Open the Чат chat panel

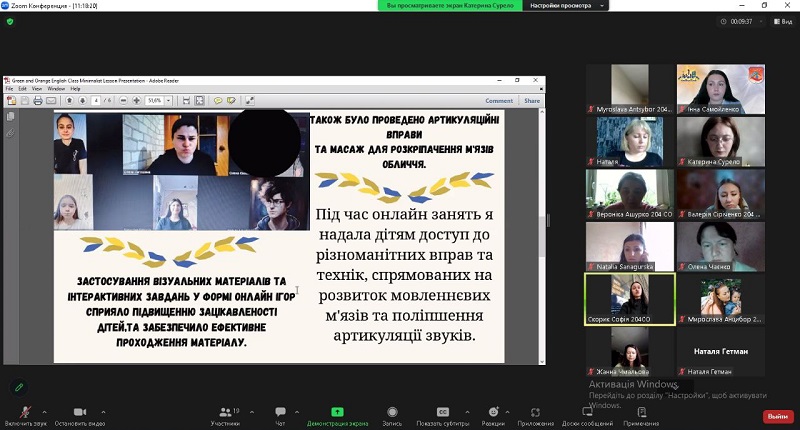(280, 412)
